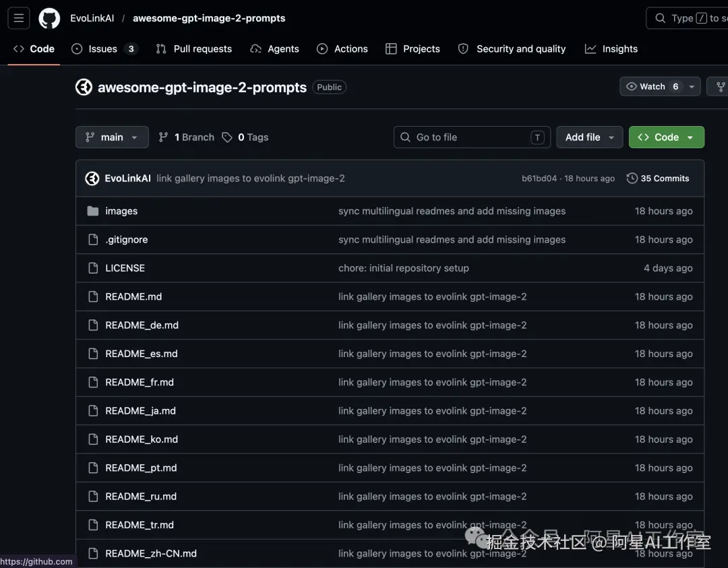Switch to the Code tab
This screenshot has height=568, width=728.
point(34,49)
